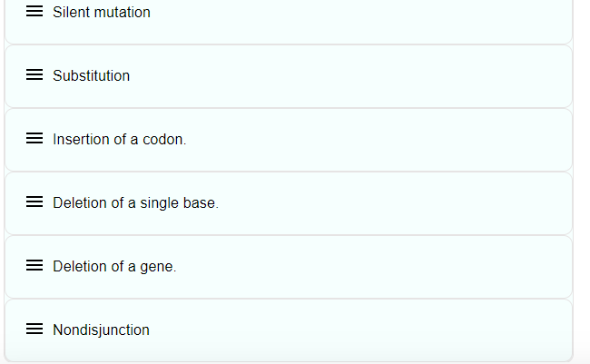Select the 'Insertion of a codon.' text
Screen dimensions: 590x364
(x=119, y=140)
